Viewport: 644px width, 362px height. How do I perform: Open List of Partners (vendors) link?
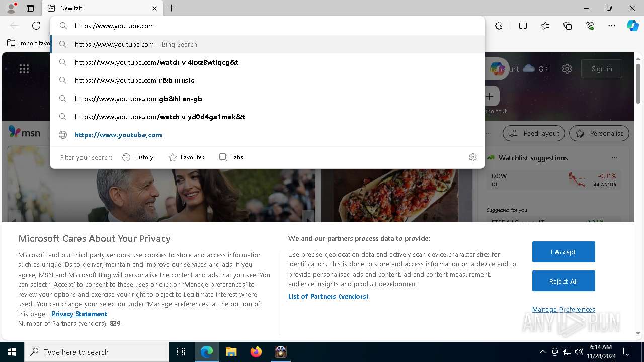point(329,296)
